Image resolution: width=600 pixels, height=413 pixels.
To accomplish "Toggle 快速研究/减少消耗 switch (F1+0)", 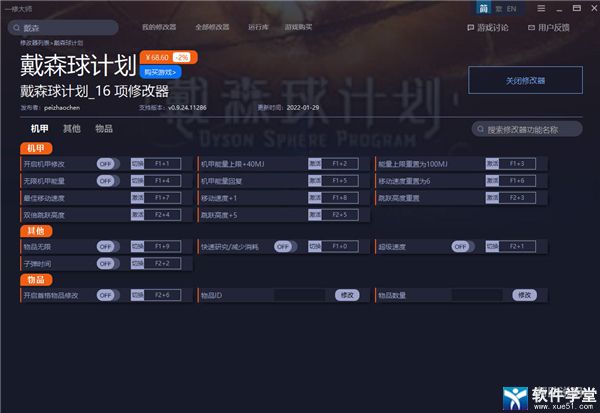I will pos(285,246).
